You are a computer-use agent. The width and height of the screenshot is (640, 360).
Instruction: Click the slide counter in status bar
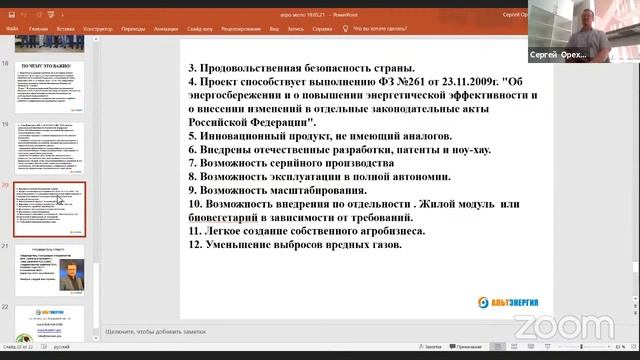[x=18, y=347]
